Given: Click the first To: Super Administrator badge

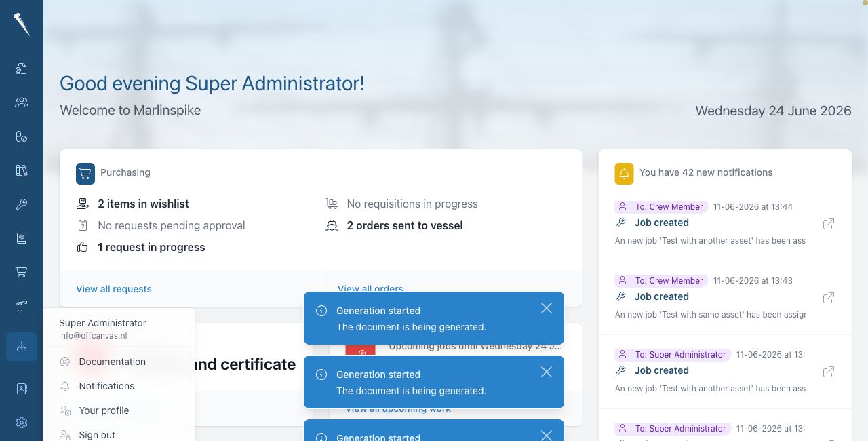Looking at the screenshot, I should click(x=673, y=354).
